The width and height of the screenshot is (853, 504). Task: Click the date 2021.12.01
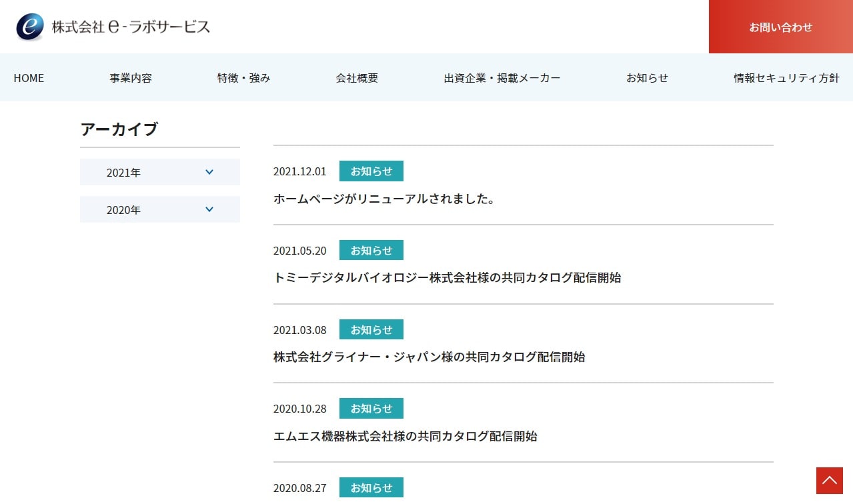[300, 171]
